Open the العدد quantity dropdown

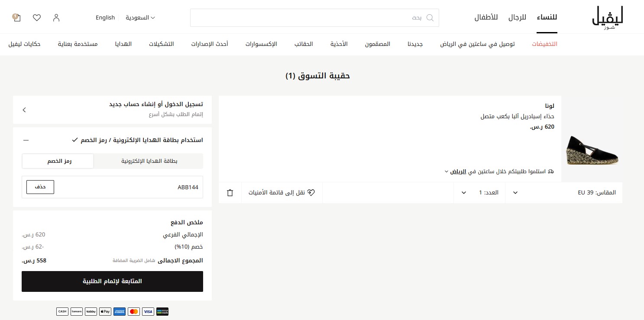pos(480,193)
